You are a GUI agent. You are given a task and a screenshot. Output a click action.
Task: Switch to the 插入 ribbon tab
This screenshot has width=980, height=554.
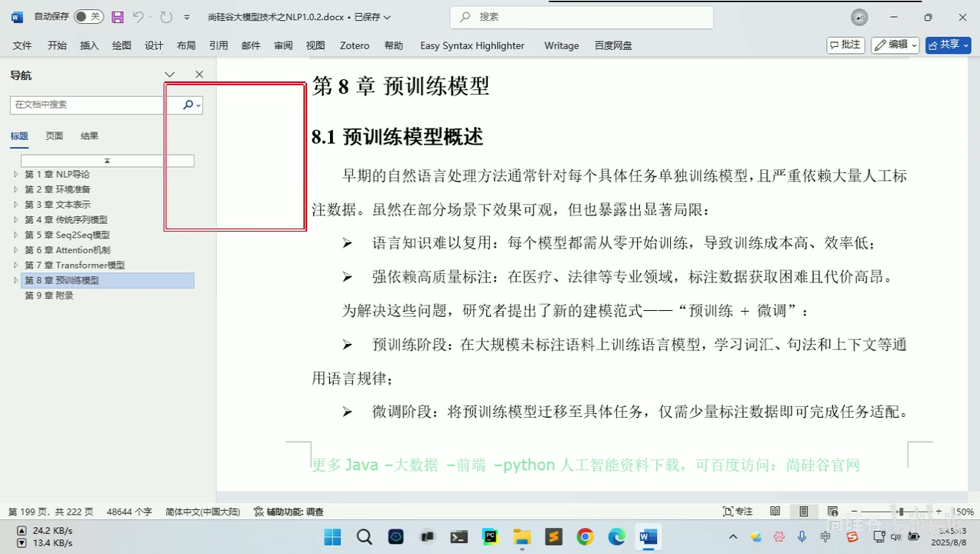[x=89, y=45]
